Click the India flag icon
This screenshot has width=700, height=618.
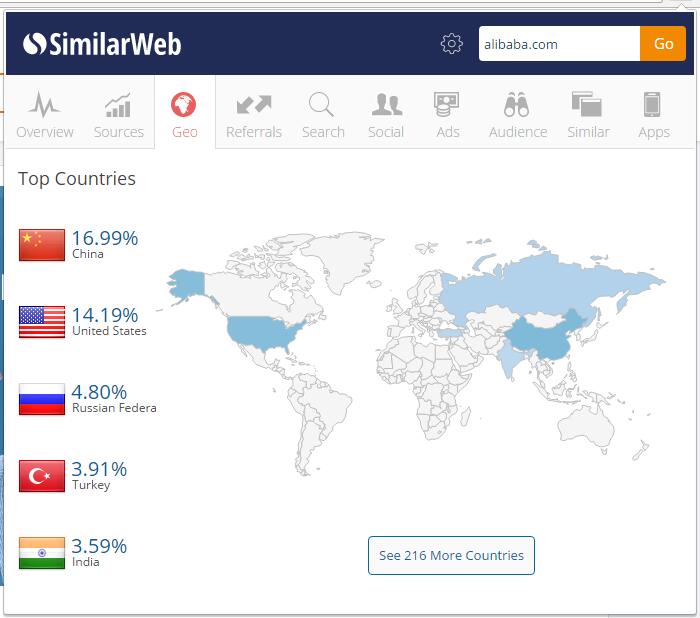click(x=42, y=552)
